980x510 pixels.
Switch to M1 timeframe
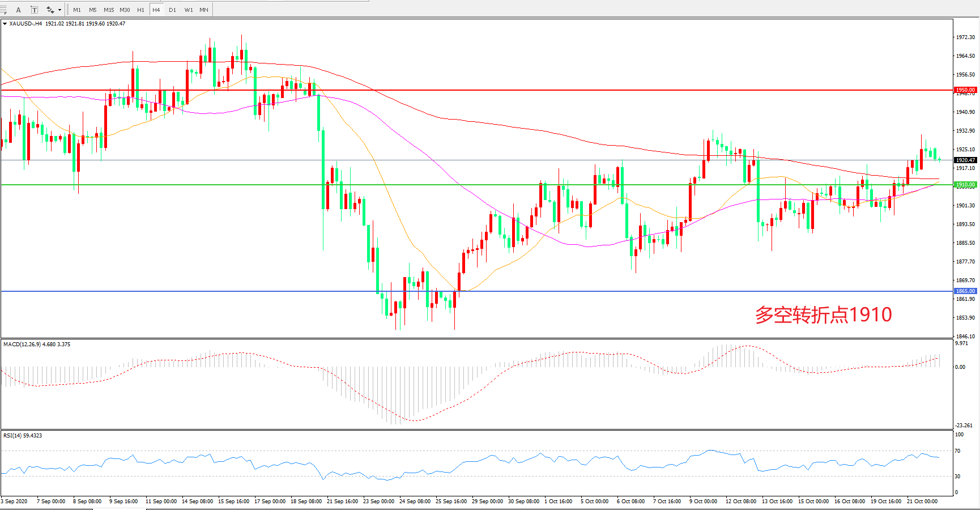pos(77,10)
